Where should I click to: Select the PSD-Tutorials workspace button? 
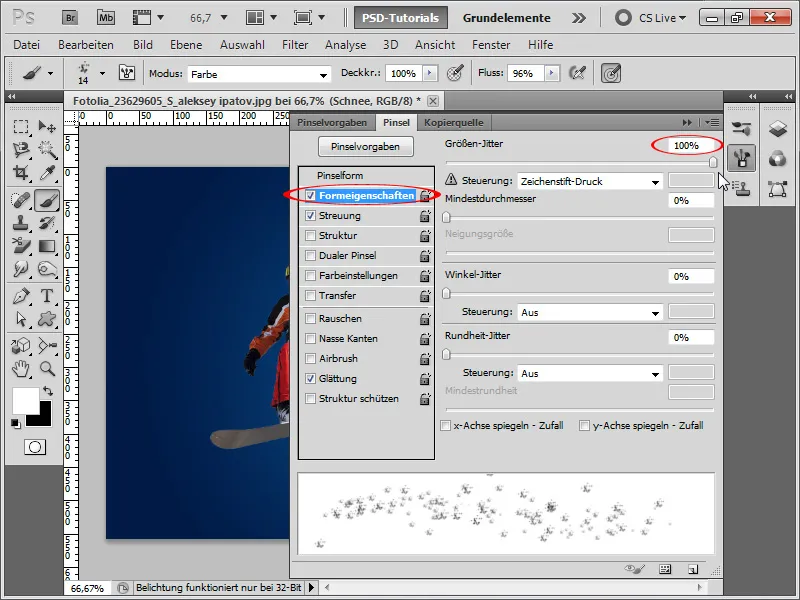pos(401,18)
